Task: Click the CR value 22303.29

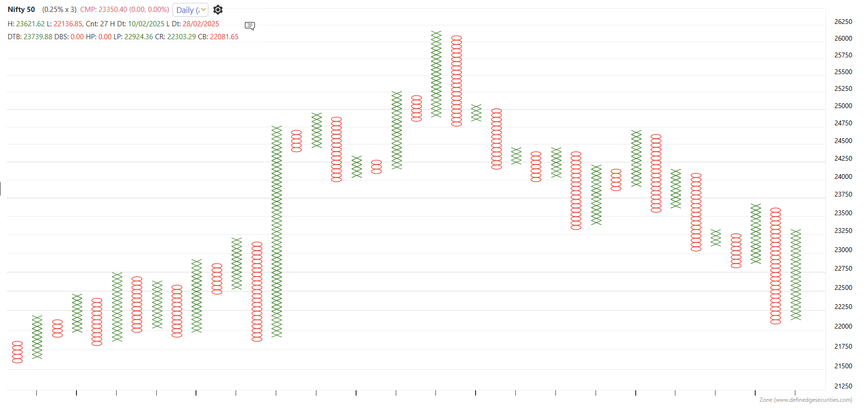Action: 181,37
